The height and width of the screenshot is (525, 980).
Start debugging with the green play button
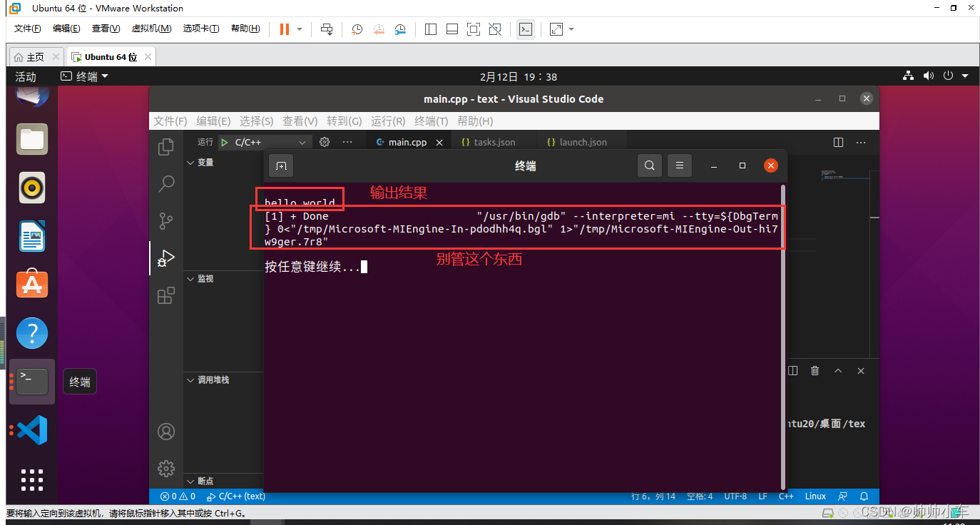click(226, 142)
